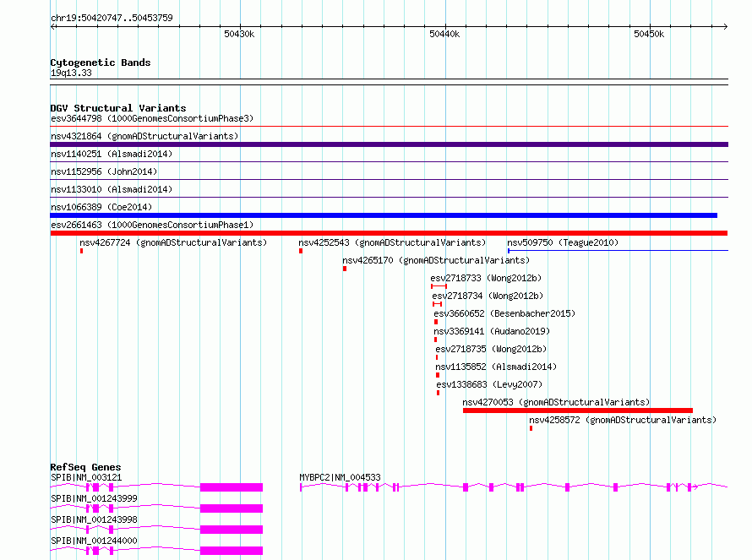Screen dimensions: 752x560
Task: Select the SPIB|NM_003121 transcript label
Action: pyautogui.click(x=86, y=477)
